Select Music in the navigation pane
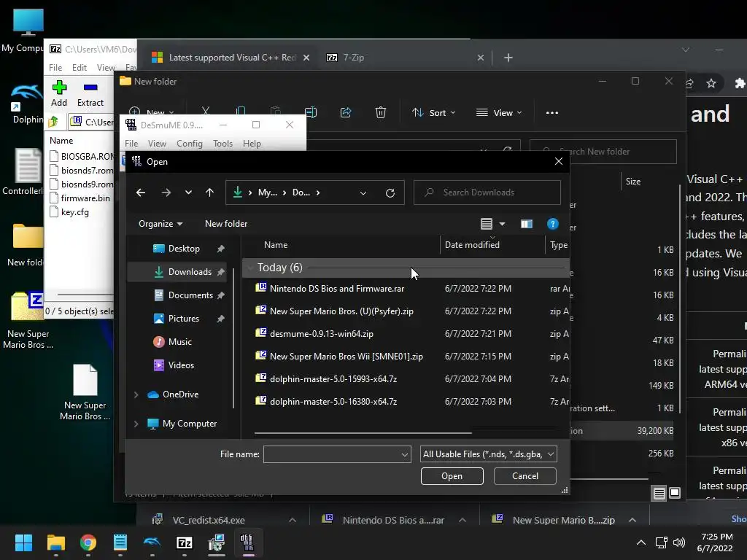The width and height of the screenshot is (747, 560). click(179, 342)
